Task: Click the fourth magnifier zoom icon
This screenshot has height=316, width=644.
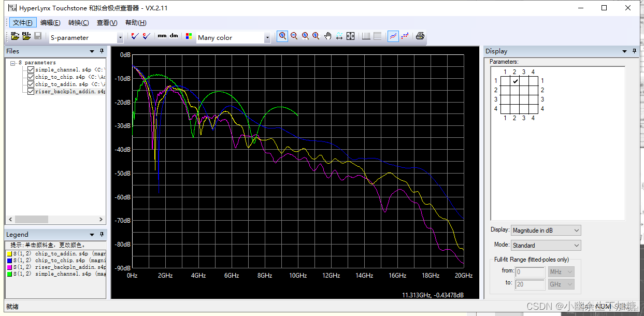Action: coord(316,36)
